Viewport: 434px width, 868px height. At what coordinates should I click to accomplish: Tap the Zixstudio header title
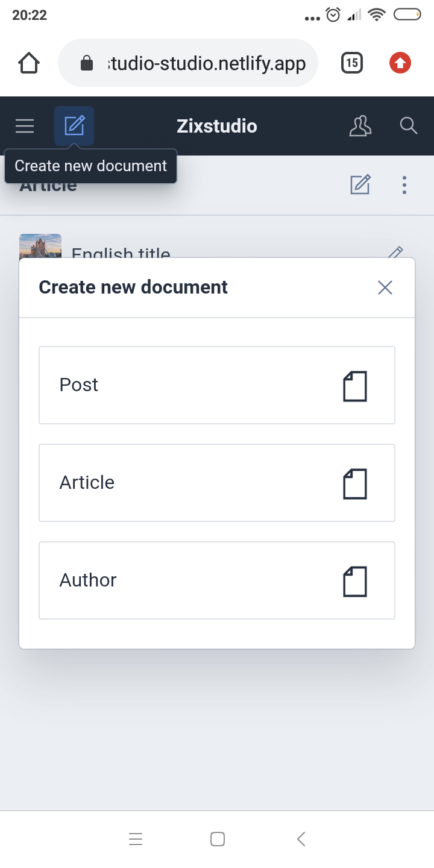click(217, 126)
